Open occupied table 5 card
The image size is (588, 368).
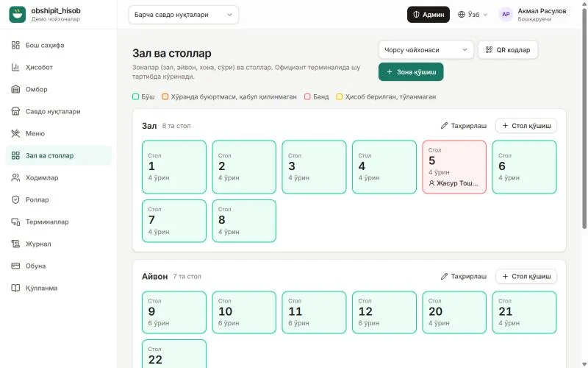[454, 167]
